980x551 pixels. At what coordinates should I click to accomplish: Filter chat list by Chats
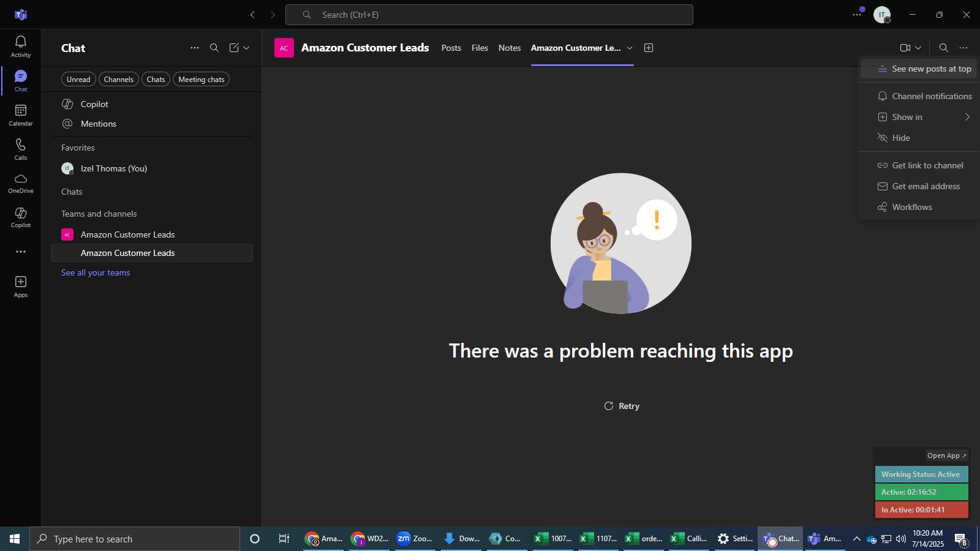pyautogui.click(x=156, y=80)
